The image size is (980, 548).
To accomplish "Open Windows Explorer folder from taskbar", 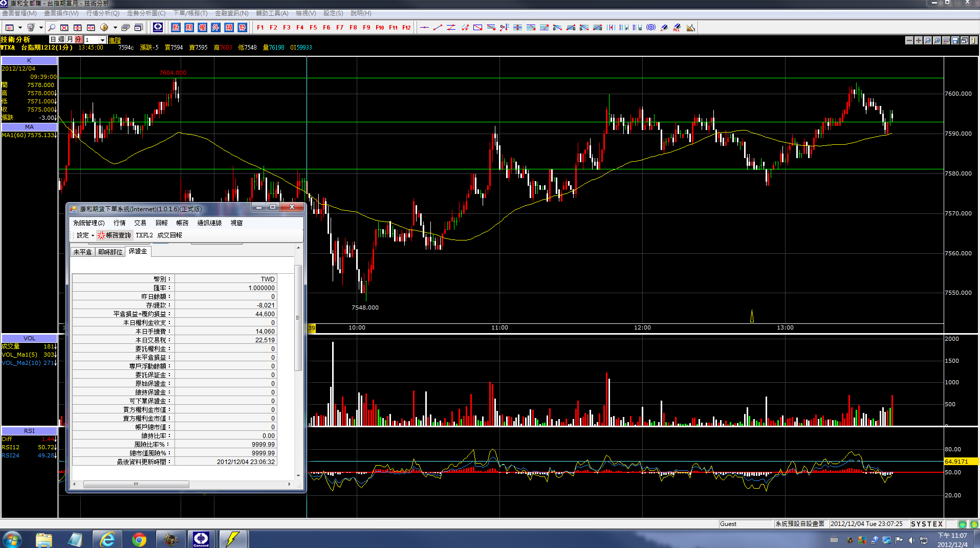I will (44, 539).
